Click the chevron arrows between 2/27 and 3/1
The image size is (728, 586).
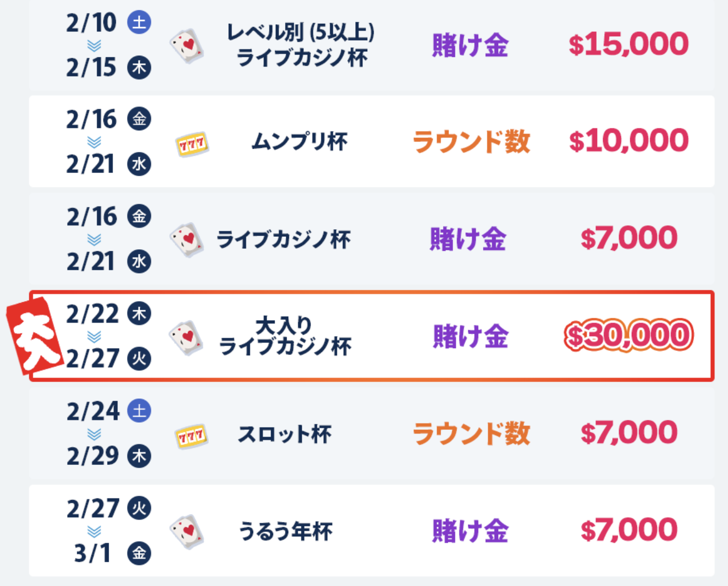click(94, 531)
